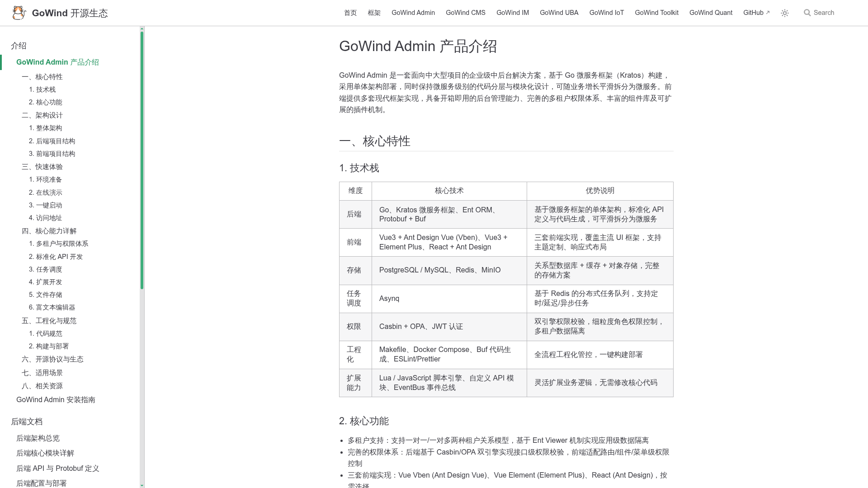Screen dimensions: 868x488
Task: Open 3. 前端项目结构 sidebar link
Action: coord(52,154)
